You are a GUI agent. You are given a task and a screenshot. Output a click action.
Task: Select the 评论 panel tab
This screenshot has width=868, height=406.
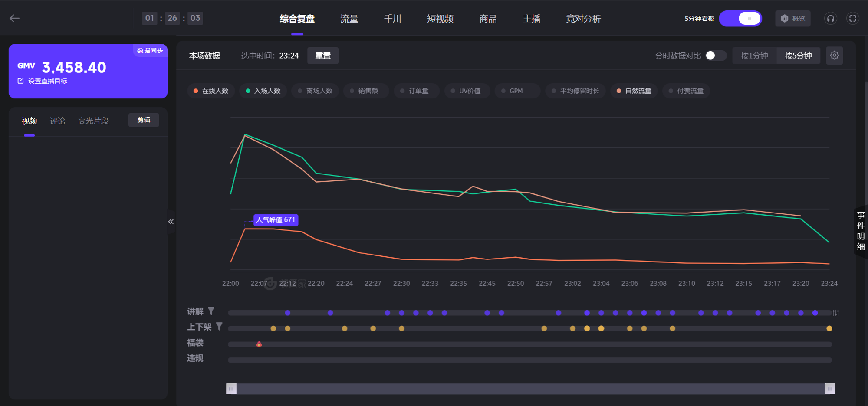coord(57,121)
